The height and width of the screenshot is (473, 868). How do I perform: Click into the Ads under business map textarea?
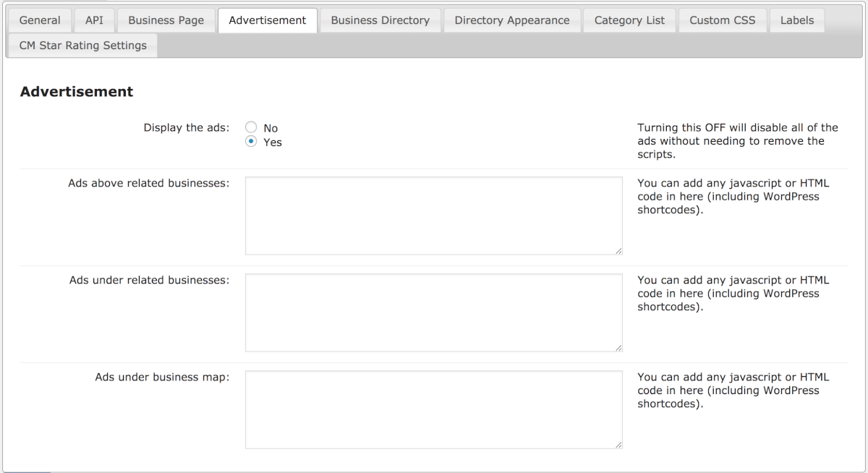(x=433, y=409)
